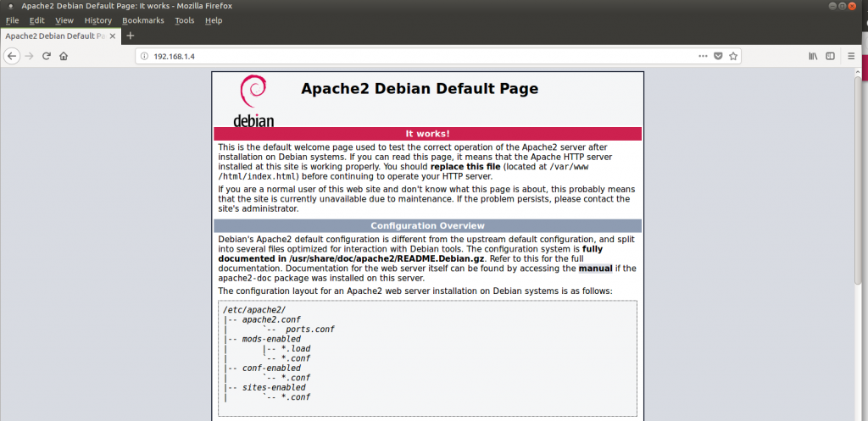Click '/usr/share/doc/apache2/README.Debian.gz' bold text
The image size is (868, 421).
pyautogui.click(x=387, y=259)
